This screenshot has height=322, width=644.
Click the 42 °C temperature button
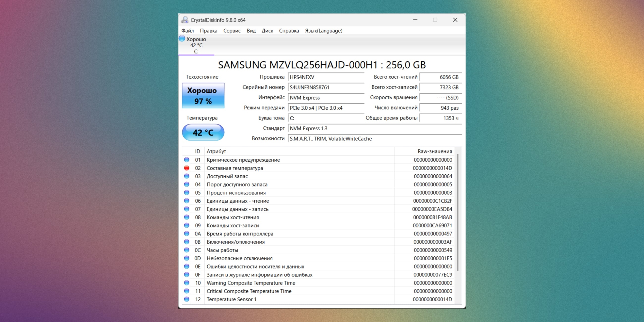(x=203, y=132)
